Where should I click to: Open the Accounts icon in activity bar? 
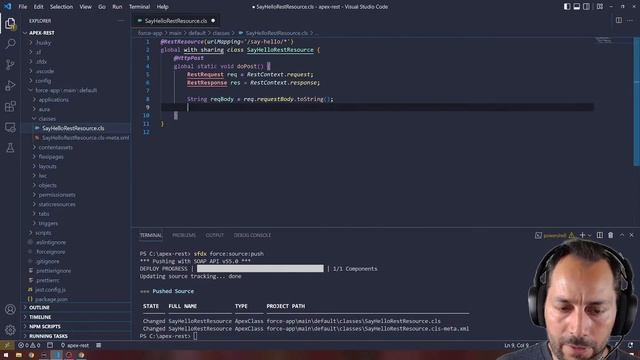click(x=10, y=309)
